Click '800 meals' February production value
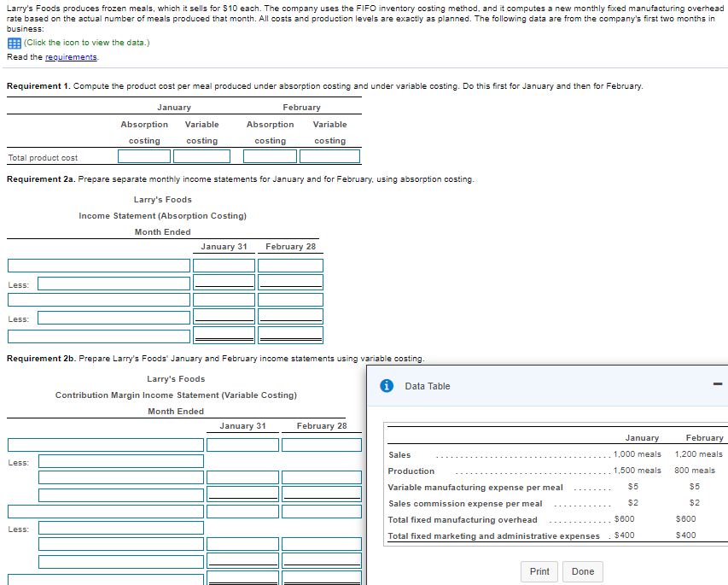The image size is (728, 585). (x=695, y=471)
